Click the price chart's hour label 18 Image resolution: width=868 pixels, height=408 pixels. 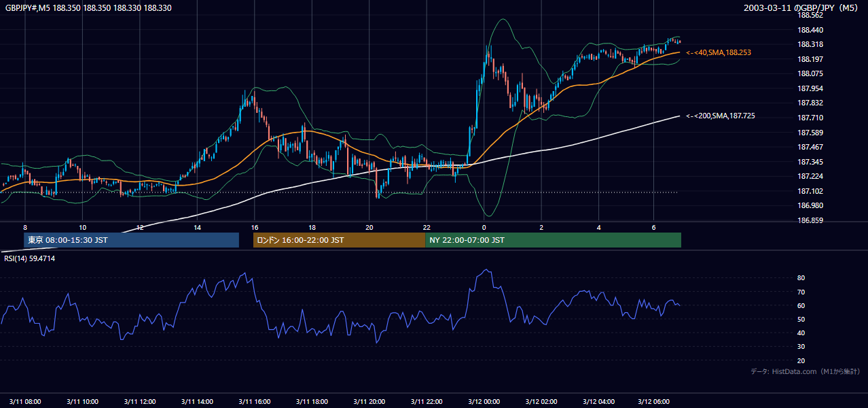pyautogui.click(x=312, y=227)
